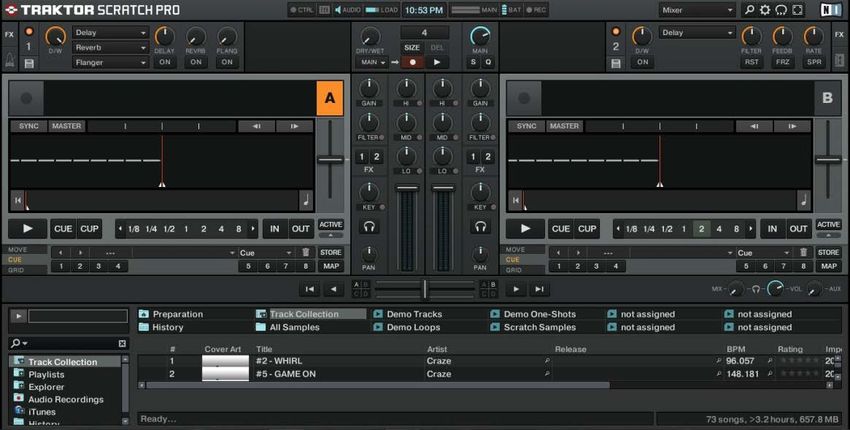Select Playlists in the browser tree
This screenshot has height=430, width=850.
coord(46,374)
